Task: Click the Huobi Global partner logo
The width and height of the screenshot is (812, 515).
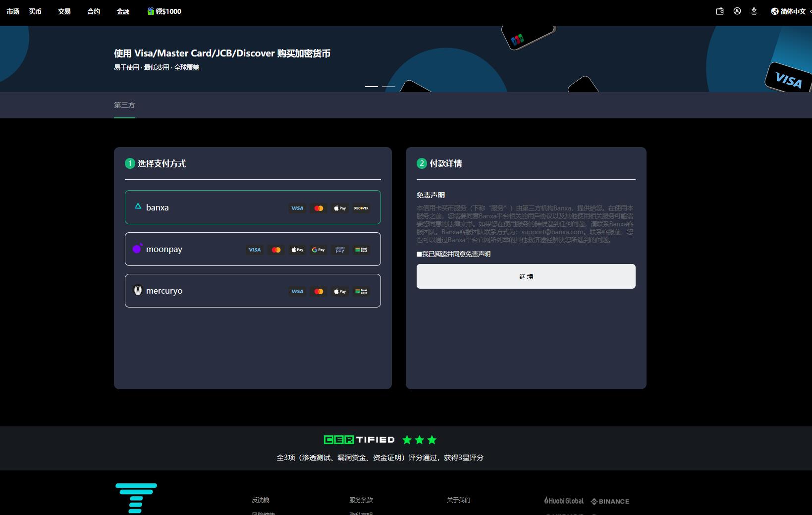Action: click(x=564, y=501)
